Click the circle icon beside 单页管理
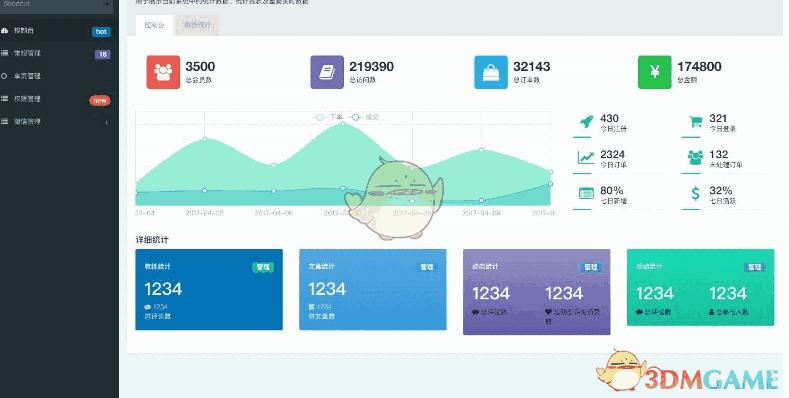Screen dimensions: 789x398 click(4, 76)
